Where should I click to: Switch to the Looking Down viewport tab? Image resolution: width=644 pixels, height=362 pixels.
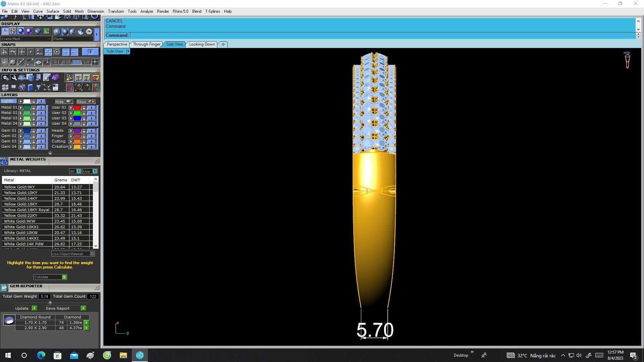202,44
